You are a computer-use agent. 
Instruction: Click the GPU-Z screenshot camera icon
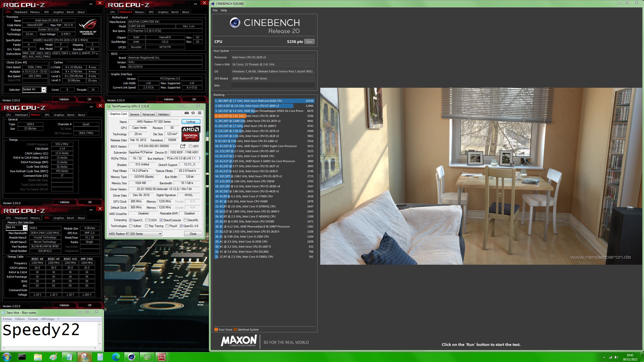pos(186,113)
